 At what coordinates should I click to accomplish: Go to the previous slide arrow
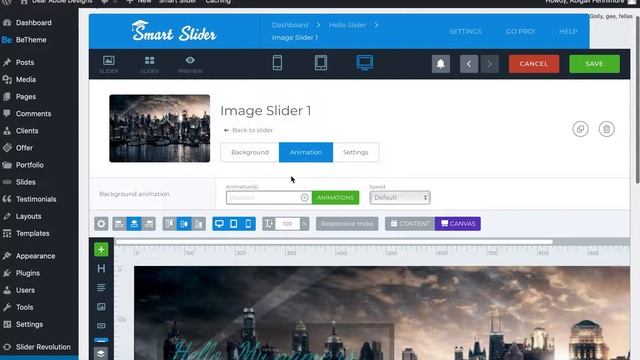pyautogui.click(x=469, y=64)
